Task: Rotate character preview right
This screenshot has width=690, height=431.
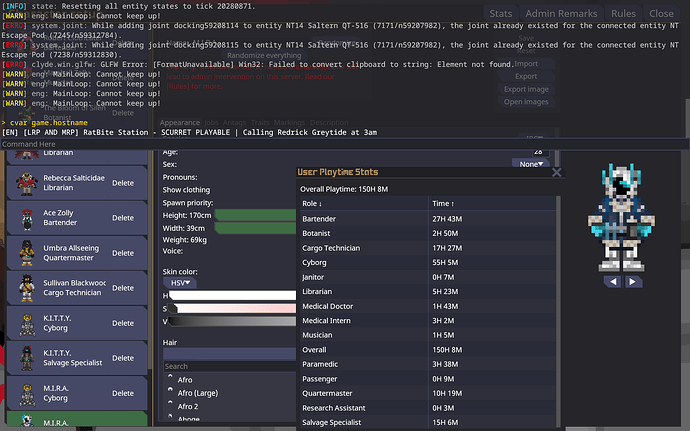Action: coord(633,283)
